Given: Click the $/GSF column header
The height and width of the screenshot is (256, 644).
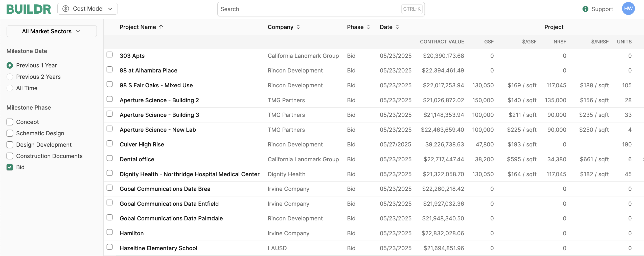Looking at the screenshot, I should [x=529, y=42].
